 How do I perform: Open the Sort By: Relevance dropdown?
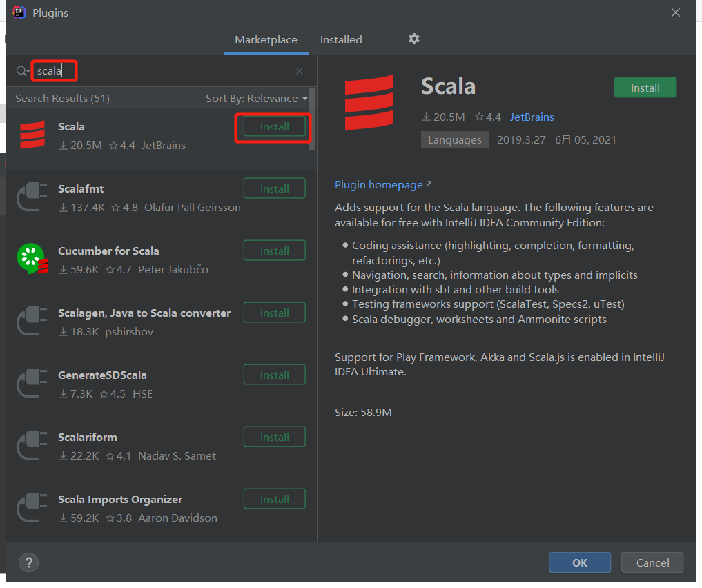coord(257,99)
